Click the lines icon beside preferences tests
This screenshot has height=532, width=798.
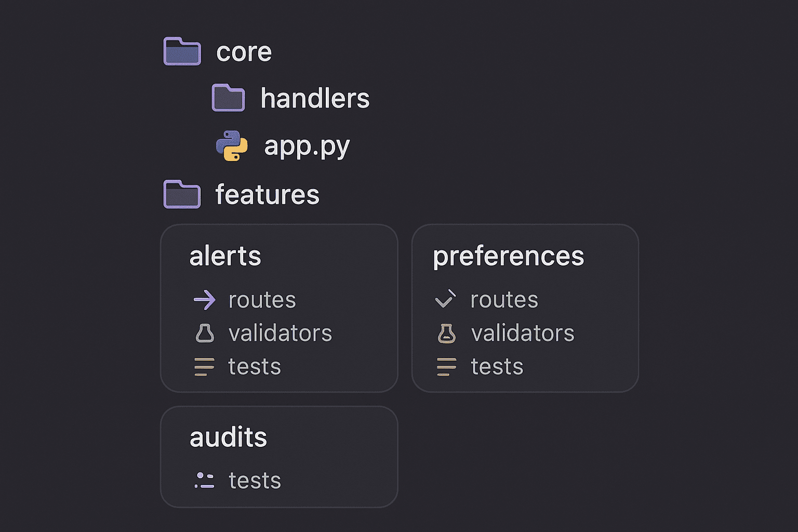[447, 366]
